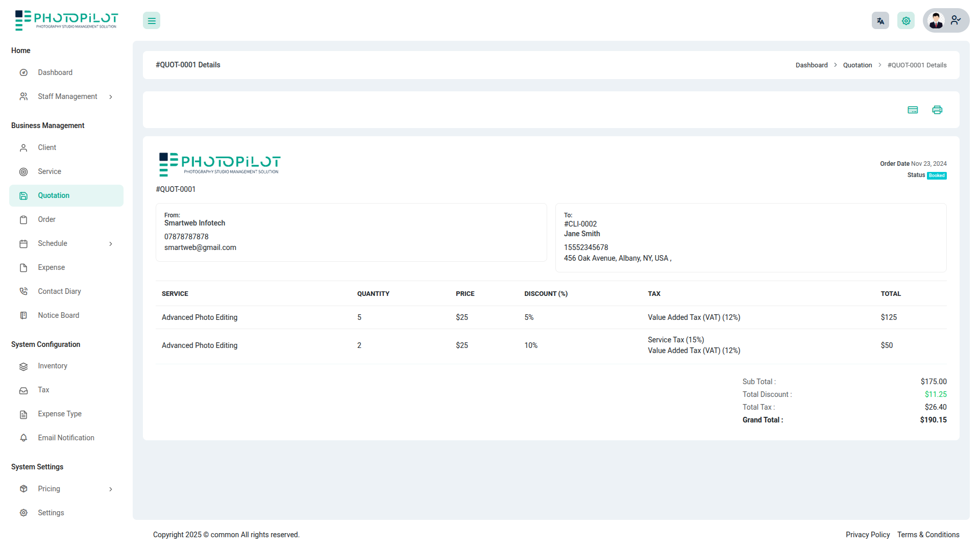Expand the Pricing submenu chevron
The image size is (980, 551).
[x=111, y=489]
